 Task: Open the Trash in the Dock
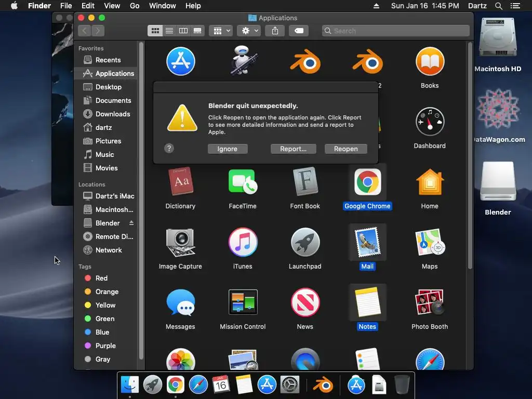[402, 385]
